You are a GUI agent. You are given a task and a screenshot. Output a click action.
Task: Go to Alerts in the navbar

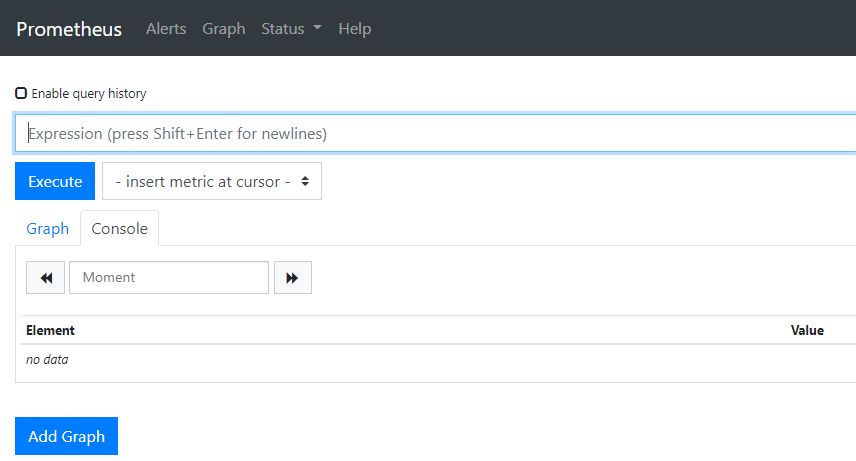tap(166, 29)
